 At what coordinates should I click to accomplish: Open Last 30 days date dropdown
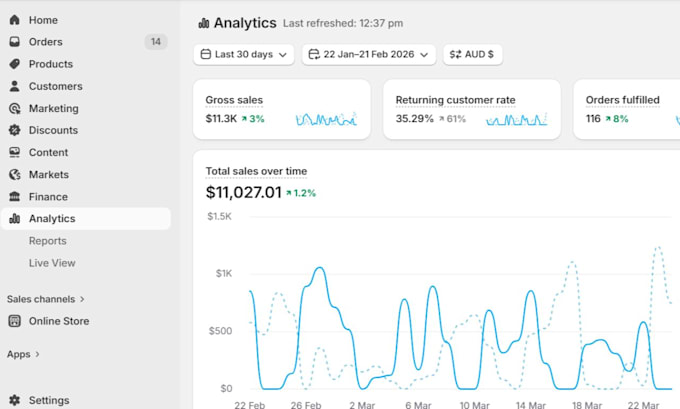[x=244, y=54]
